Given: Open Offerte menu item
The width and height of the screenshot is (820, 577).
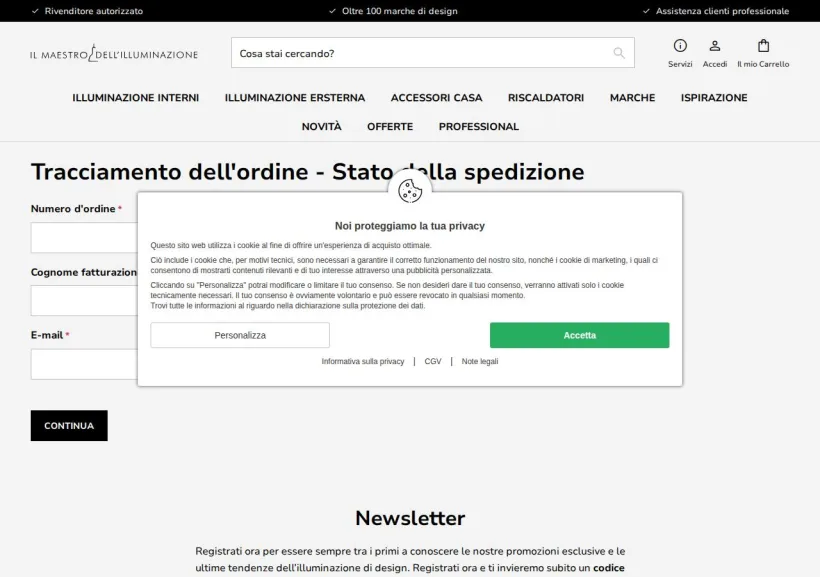Looking at the screenshot, I should 390,127.
